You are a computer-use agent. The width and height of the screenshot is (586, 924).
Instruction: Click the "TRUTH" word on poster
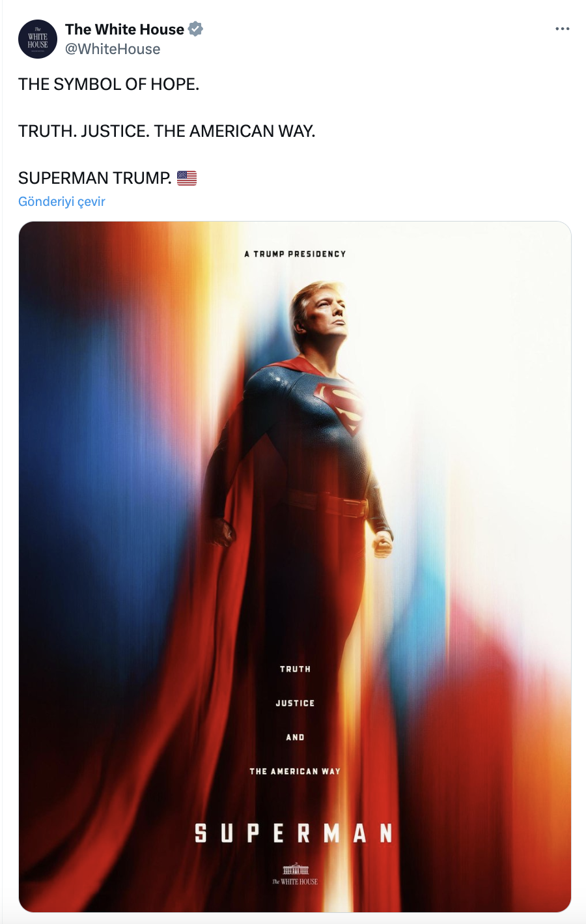295,669
